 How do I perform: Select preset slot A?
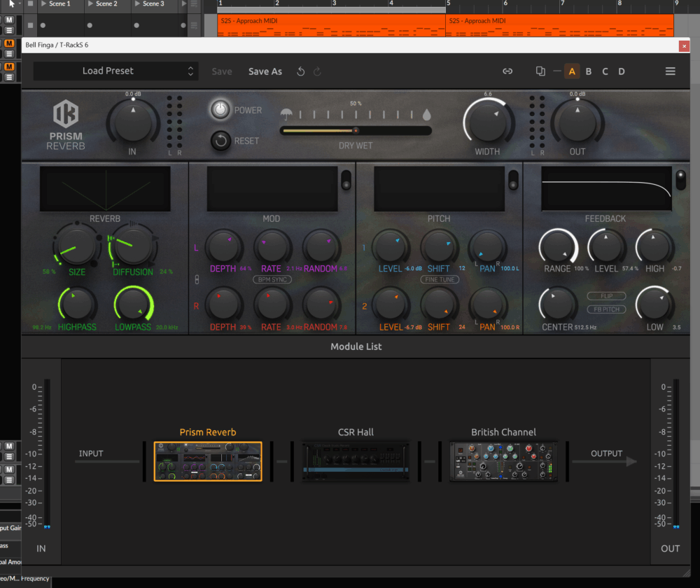pyautogui.click(x=572, y=71)
